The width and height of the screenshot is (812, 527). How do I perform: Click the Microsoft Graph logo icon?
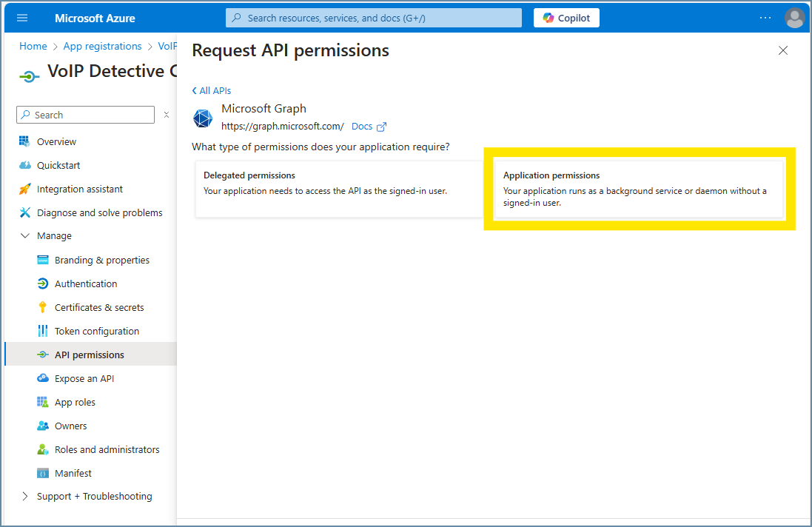(x=203, y=118)
